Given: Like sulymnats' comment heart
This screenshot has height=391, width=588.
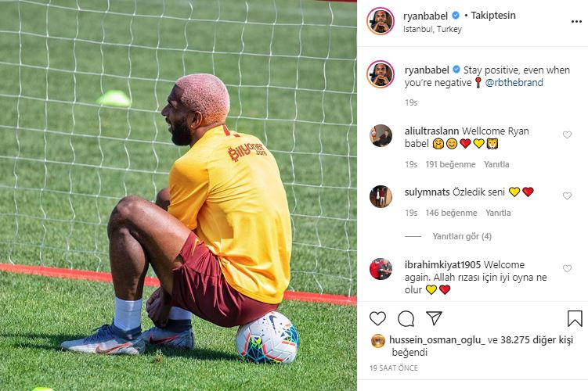Looking at the screenshot, I should [x=567, y=195].
